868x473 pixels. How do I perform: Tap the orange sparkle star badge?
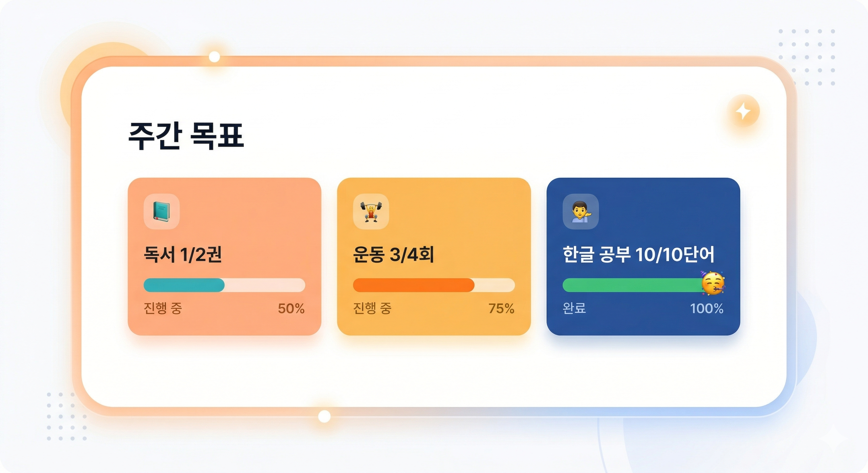click(x=743, y=111)
